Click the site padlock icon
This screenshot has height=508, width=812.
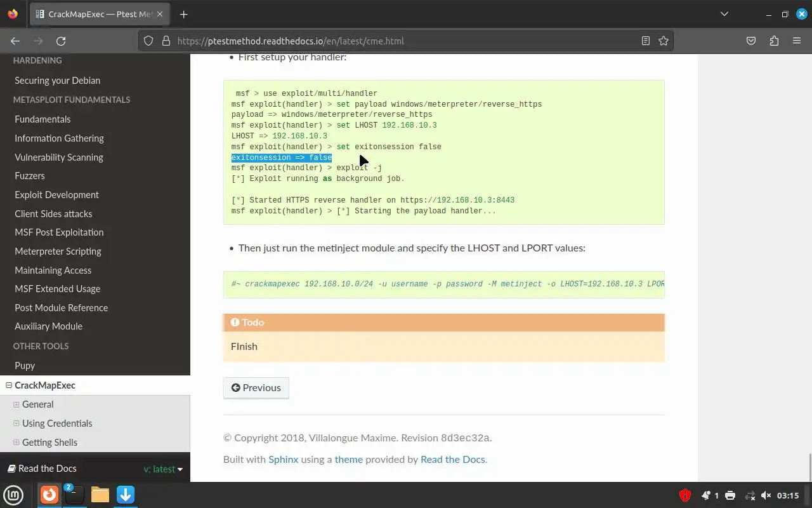[x=166, y=41]
